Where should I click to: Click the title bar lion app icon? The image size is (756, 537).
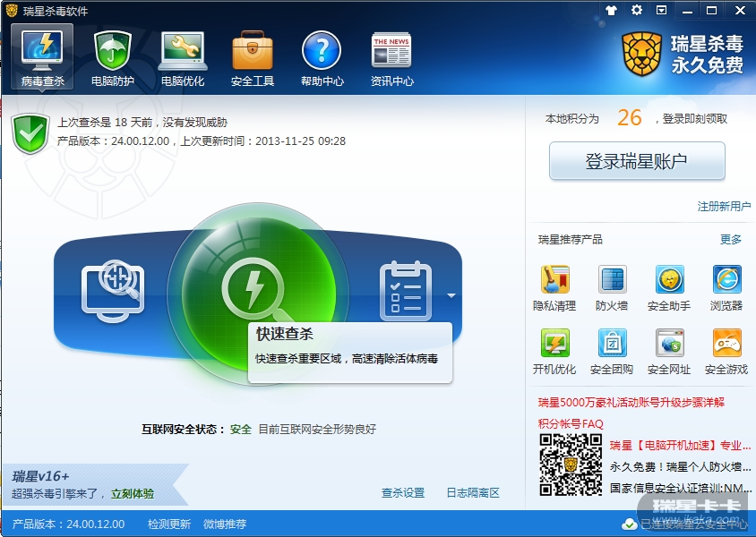coord(12,10)
